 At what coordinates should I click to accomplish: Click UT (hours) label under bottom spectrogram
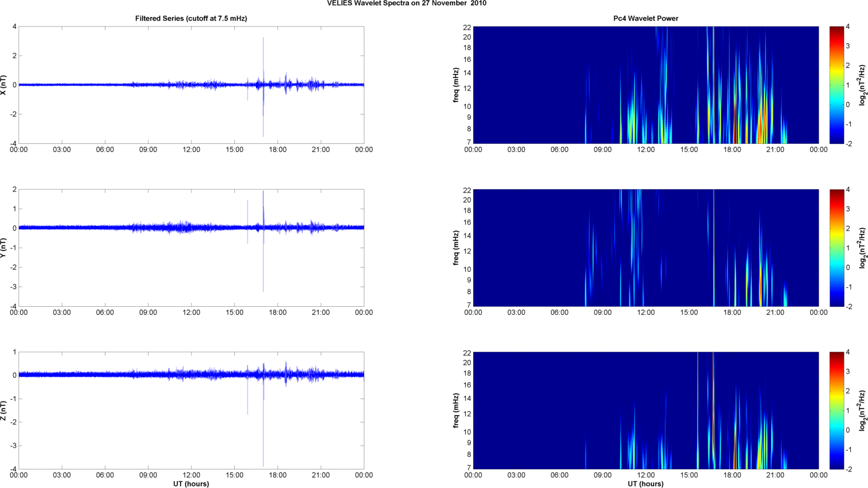click(645, 483)
